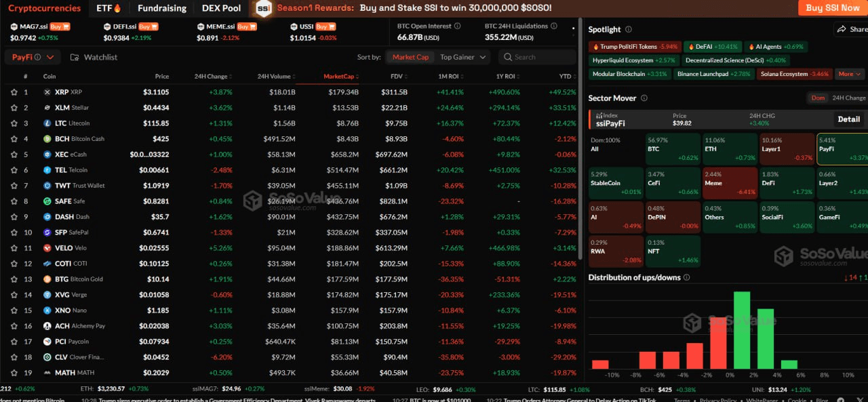
Task: Open the Watchlist view
Action: pos(94,58)
